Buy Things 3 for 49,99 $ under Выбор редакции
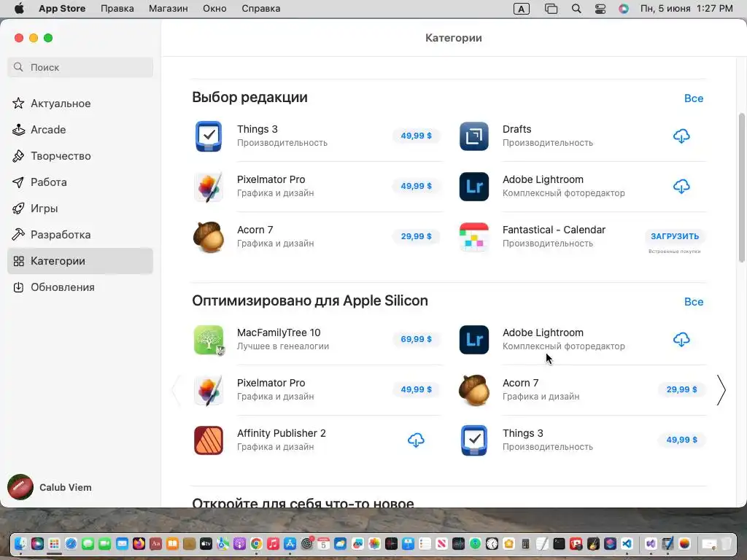Viewport: 747px width, 560px height. (x=416, y=136)
